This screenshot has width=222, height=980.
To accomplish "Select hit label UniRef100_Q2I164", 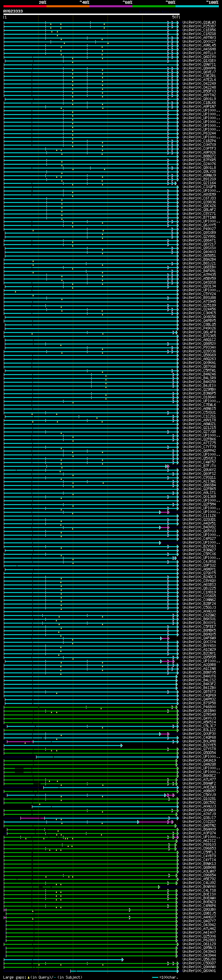I will [x=199, y=183].
